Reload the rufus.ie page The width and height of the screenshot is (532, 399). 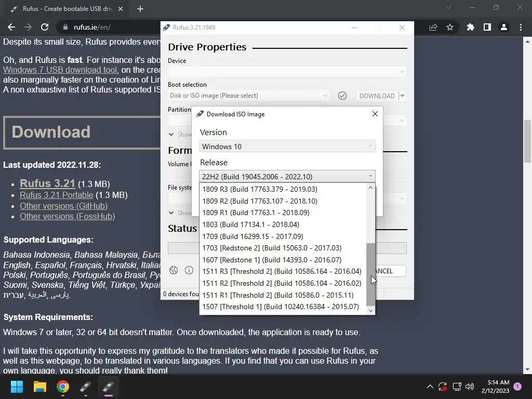point(45,27)
